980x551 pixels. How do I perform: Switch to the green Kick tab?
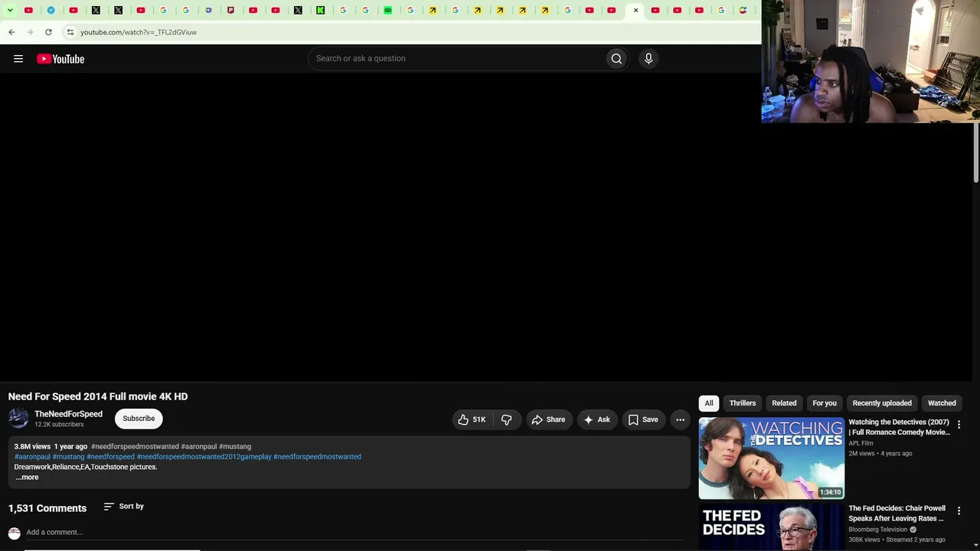coord(320,11)
